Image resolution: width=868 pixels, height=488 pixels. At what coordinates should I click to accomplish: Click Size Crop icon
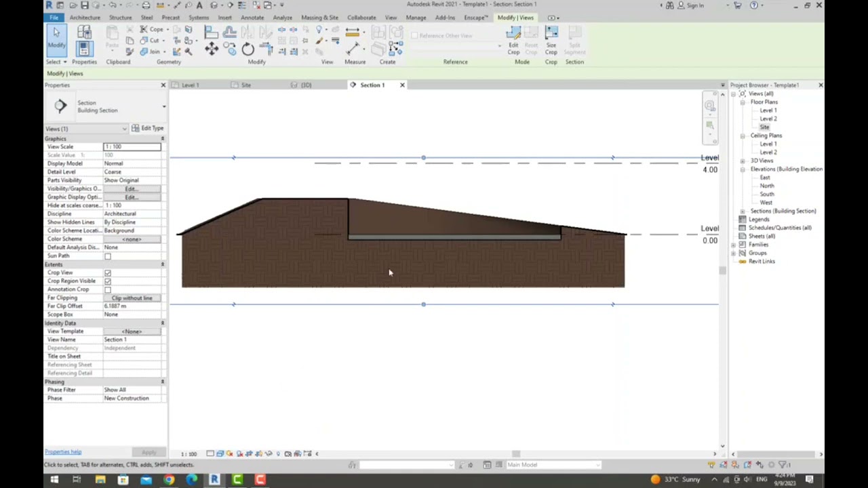pyautogui.click(x=551, y=41)
